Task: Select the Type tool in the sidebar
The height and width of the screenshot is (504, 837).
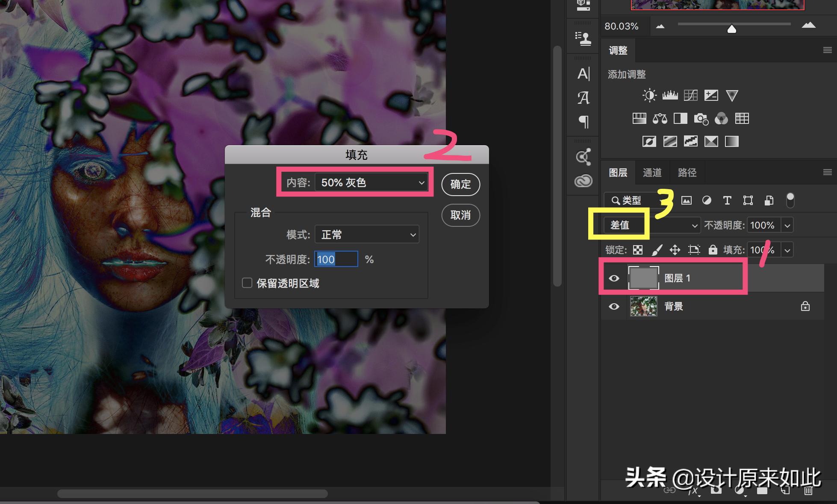Action: click(x=583, y=73)
